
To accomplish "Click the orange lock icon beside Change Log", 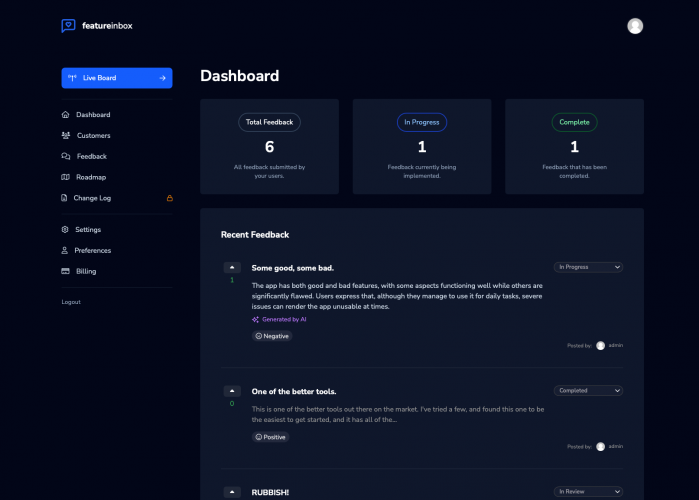I will [x=169, y=198].
